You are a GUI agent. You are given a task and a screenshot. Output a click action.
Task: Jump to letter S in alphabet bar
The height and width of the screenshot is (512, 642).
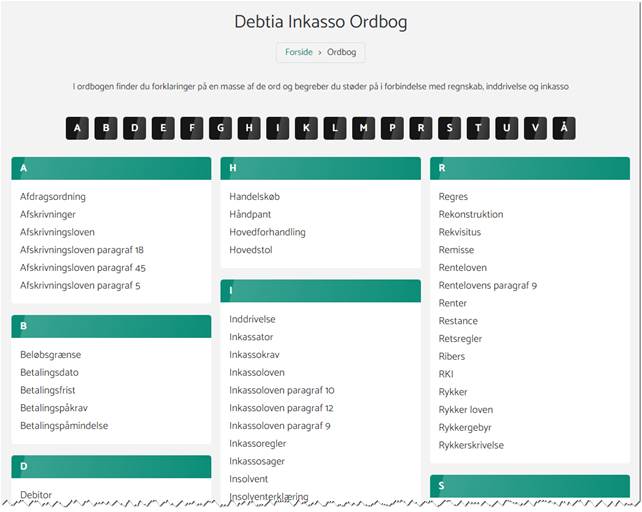click(451, 128)
